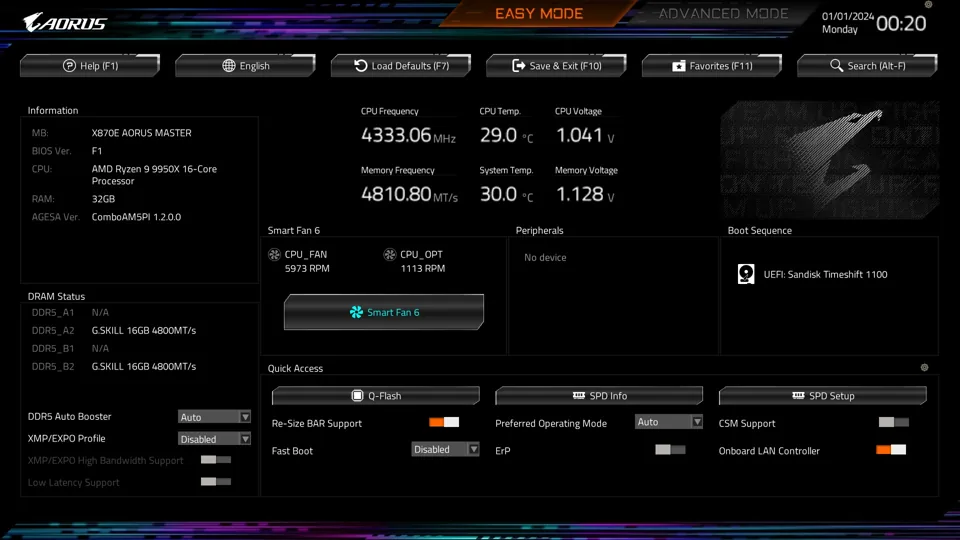Click the small gear icon near the clock
960x540 pixels.
click(928, 4)
